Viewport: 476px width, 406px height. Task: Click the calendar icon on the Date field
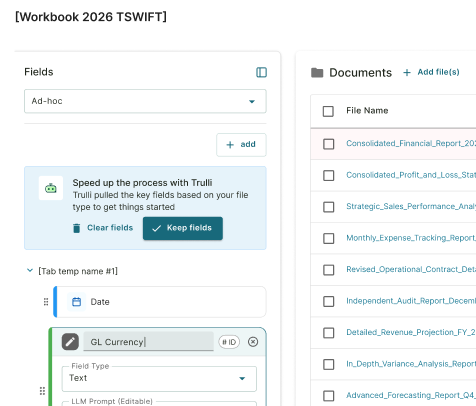(x=77, y=302)
